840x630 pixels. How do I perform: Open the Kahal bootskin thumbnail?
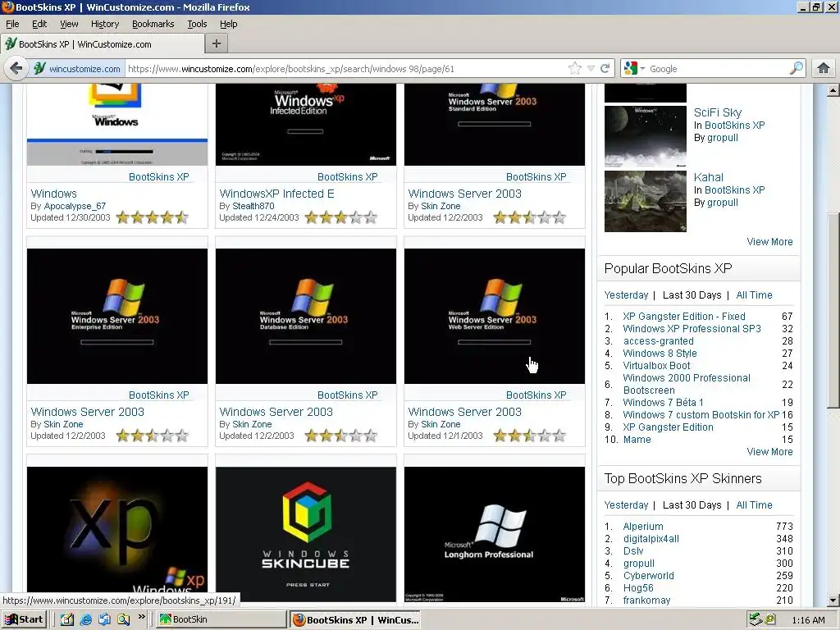pyautogui.click(x=646, y=202)
